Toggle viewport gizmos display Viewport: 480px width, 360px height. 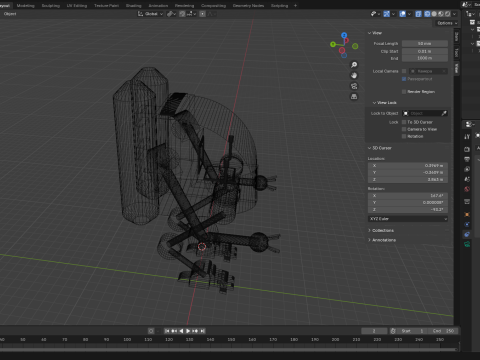[x=387, y=14]
